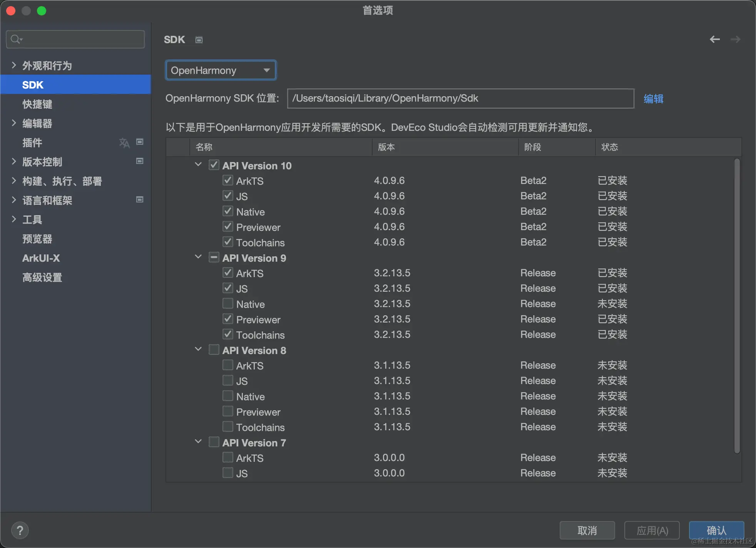Uncheck JS 4.0.9.6 checkbox
This screenshot has width=756, height=548.
point(228,195)
